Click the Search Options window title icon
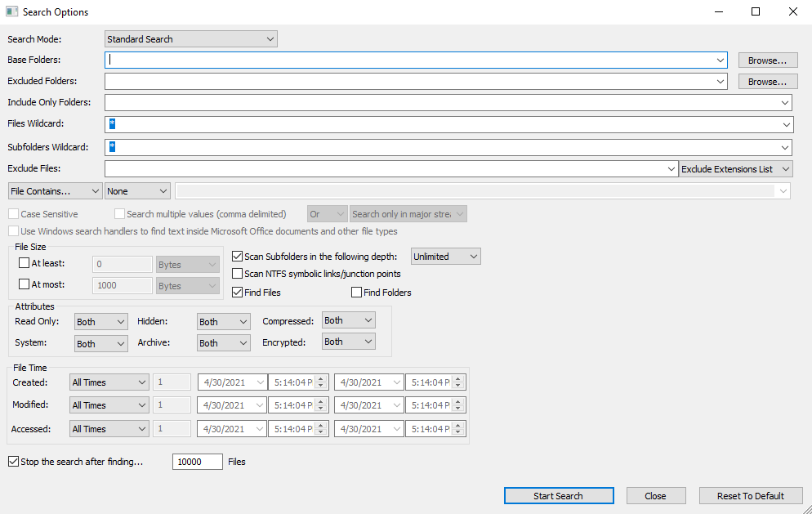 [x=12, y=12]
